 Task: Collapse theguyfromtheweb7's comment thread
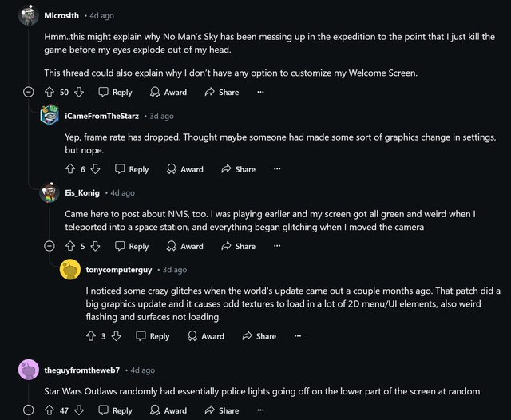click(x=29, y=410)
